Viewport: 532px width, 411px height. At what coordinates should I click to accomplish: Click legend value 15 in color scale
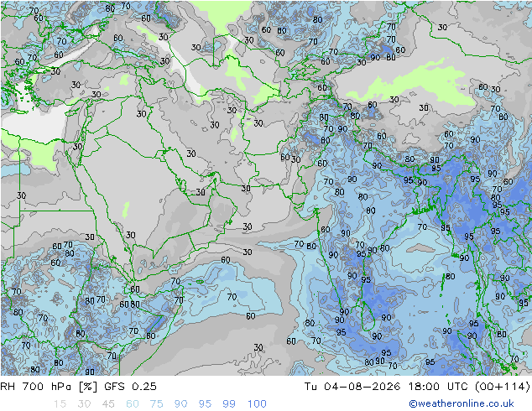click(x=60, y=404)
